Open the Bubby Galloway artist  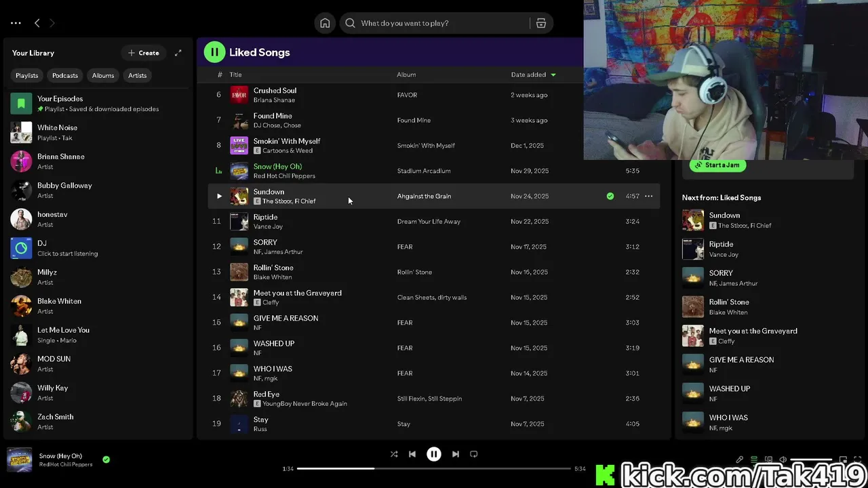click(x=98, y=190)
